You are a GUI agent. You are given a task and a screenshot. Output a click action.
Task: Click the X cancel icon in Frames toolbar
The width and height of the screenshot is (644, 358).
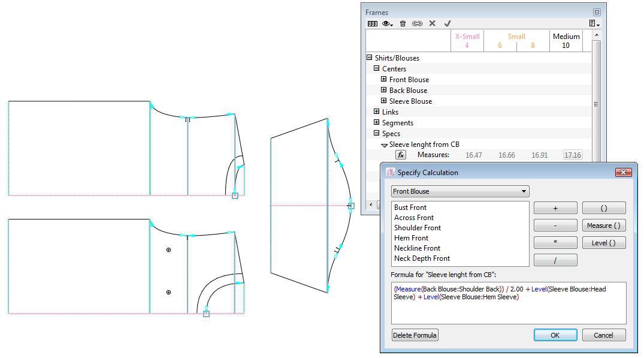pyautogui.click(x=432, y=23)
